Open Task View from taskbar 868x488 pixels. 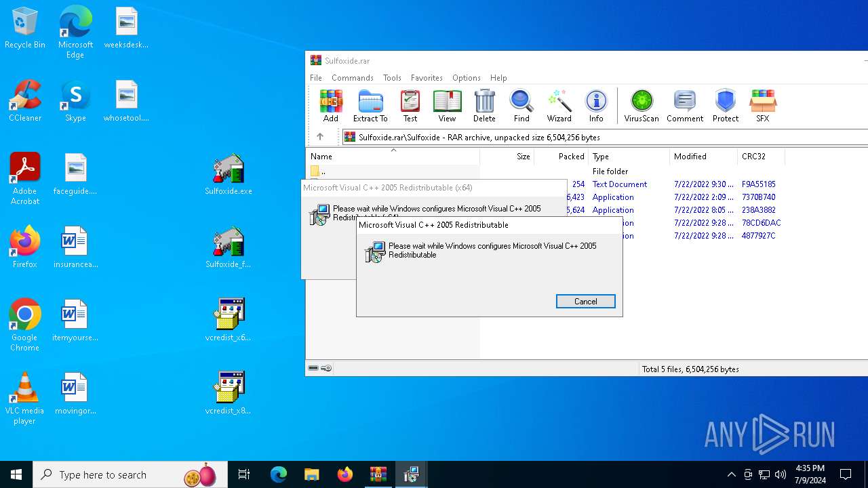[244, 474]
